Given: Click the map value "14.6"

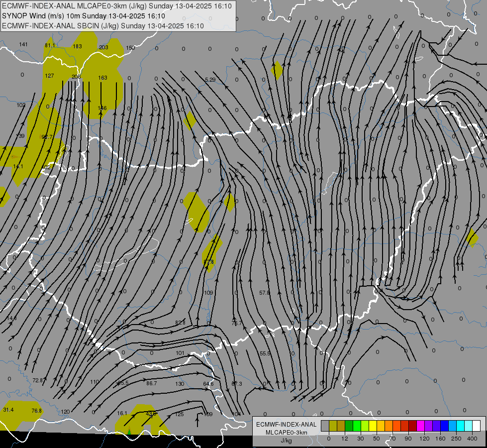Looking at the screenshot, I should click(x=12, y=319).
